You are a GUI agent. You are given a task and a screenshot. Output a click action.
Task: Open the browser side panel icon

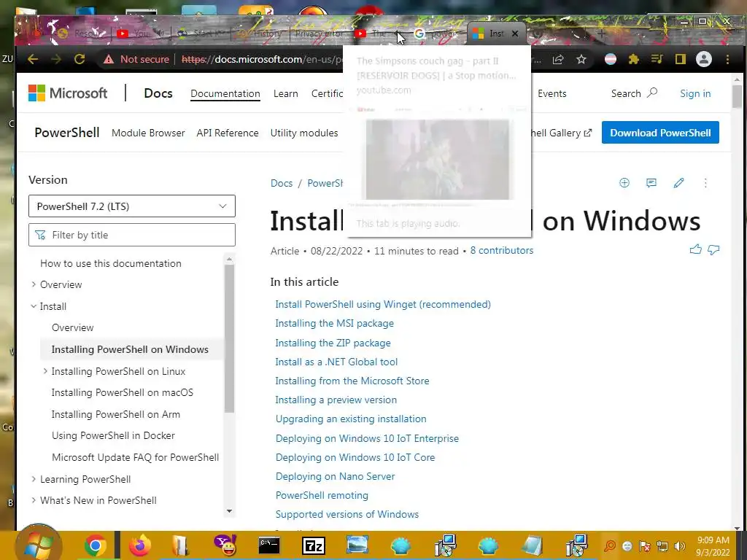681,59
